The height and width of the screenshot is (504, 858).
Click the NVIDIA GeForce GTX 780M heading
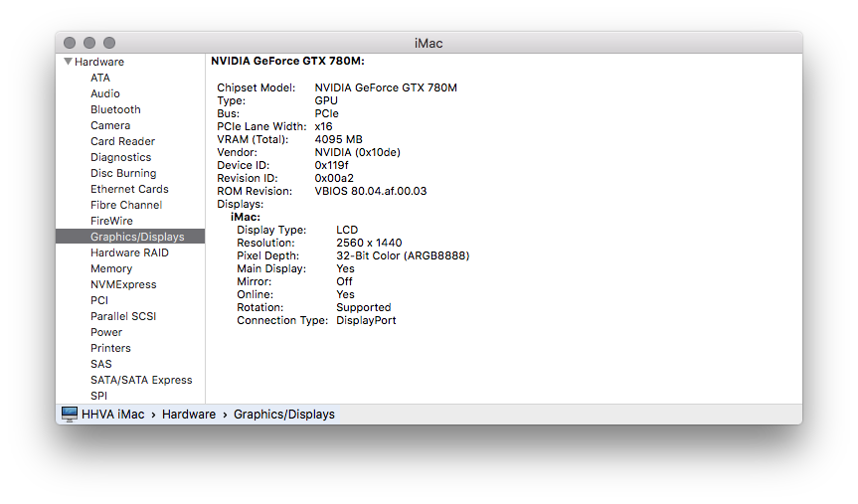pyautogui.click(x=287, y=61)
